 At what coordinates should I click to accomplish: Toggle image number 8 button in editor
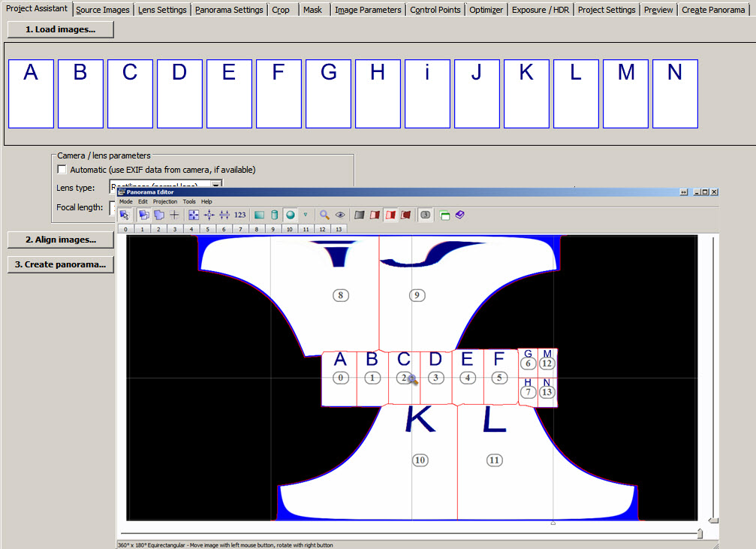257,228
